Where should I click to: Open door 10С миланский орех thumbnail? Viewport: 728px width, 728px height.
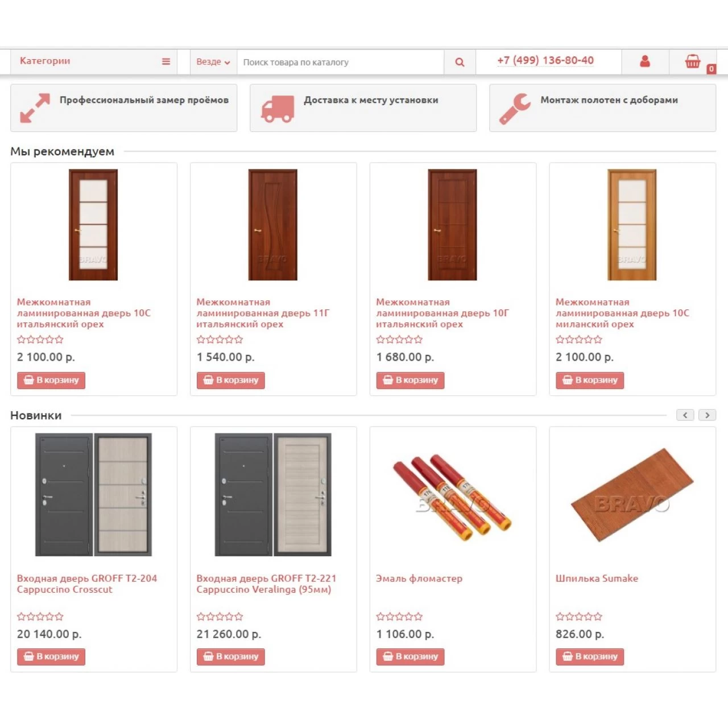(632, 225)
